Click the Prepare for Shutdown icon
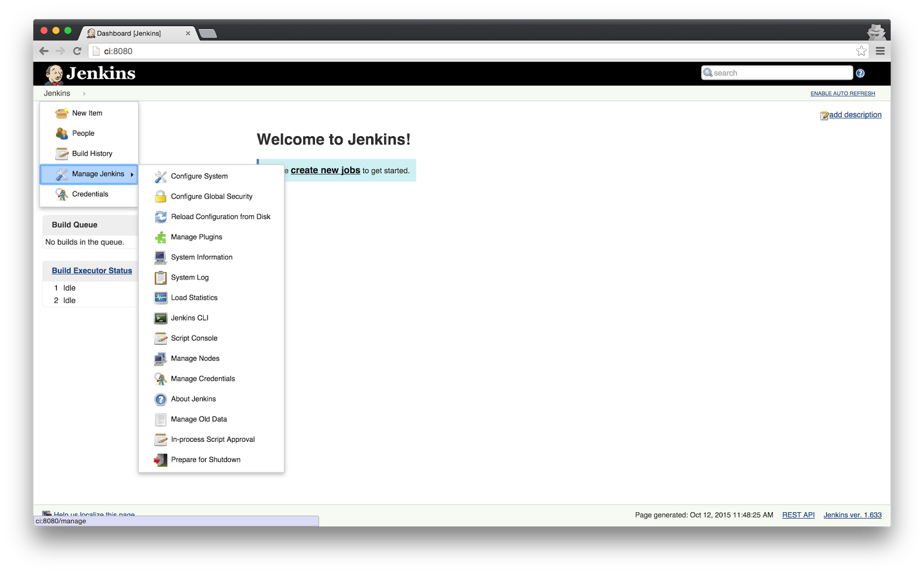 click(x=161, y=460)
